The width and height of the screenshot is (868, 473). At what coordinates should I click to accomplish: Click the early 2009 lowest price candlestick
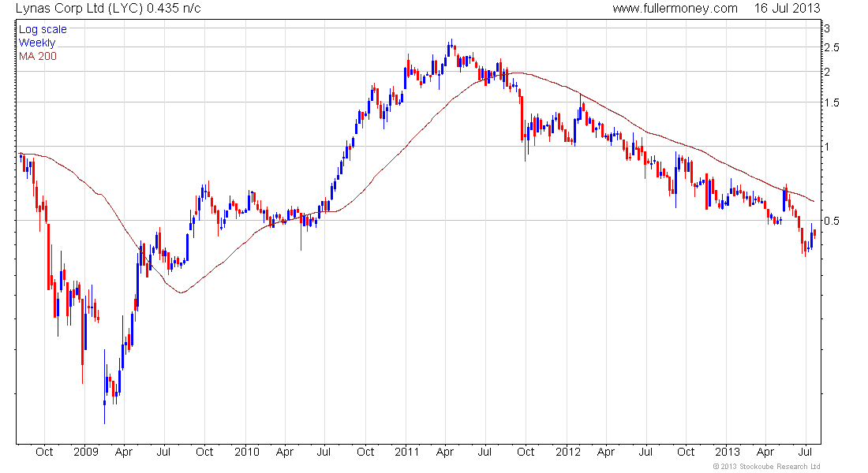pos(104,387)
